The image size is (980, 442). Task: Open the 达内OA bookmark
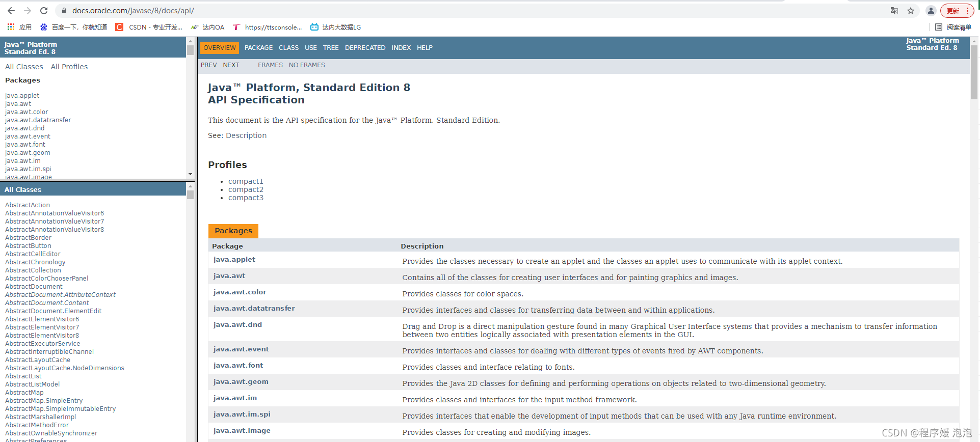tap(207, 27)
